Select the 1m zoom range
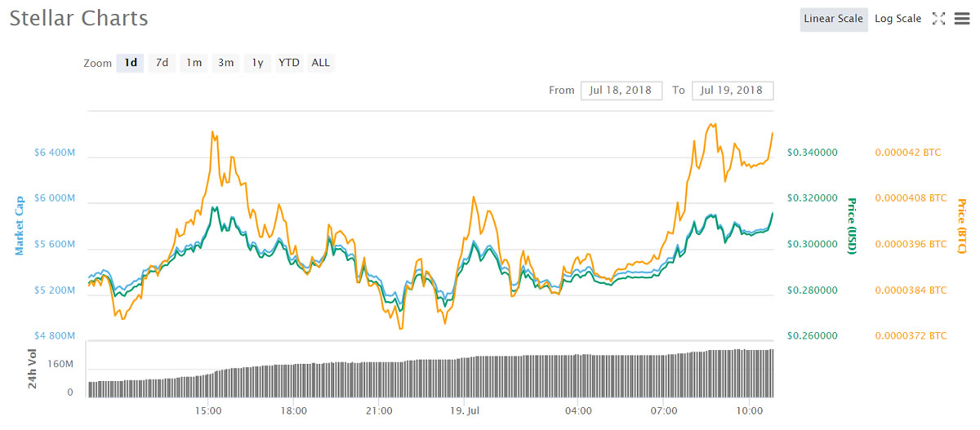 194,63
